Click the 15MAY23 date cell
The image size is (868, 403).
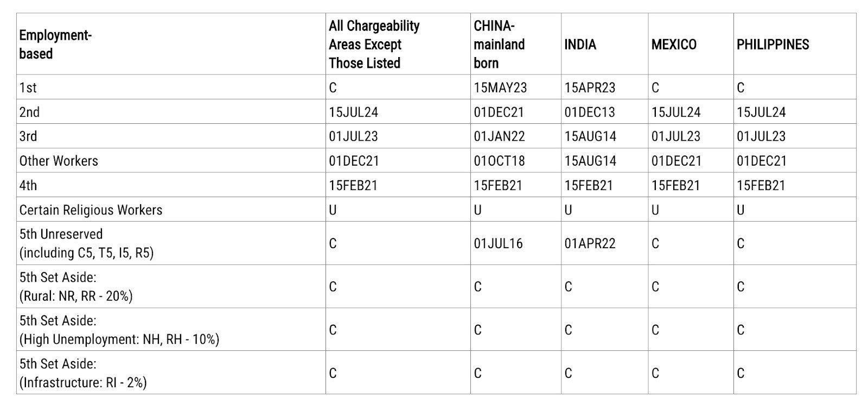[500, 87]
